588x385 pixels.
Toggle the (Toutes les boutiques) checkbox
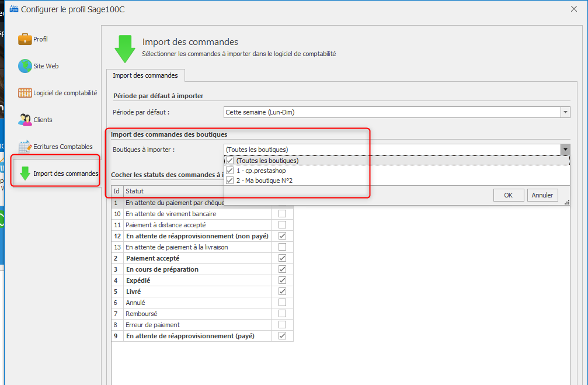click(x=230, y=161)
